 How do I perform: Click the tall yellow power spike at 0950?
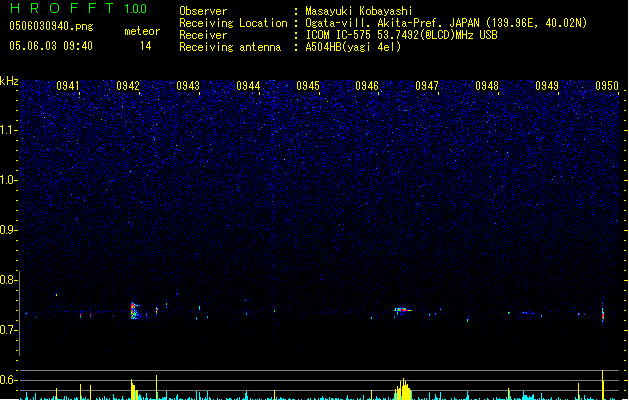[603, 385]
